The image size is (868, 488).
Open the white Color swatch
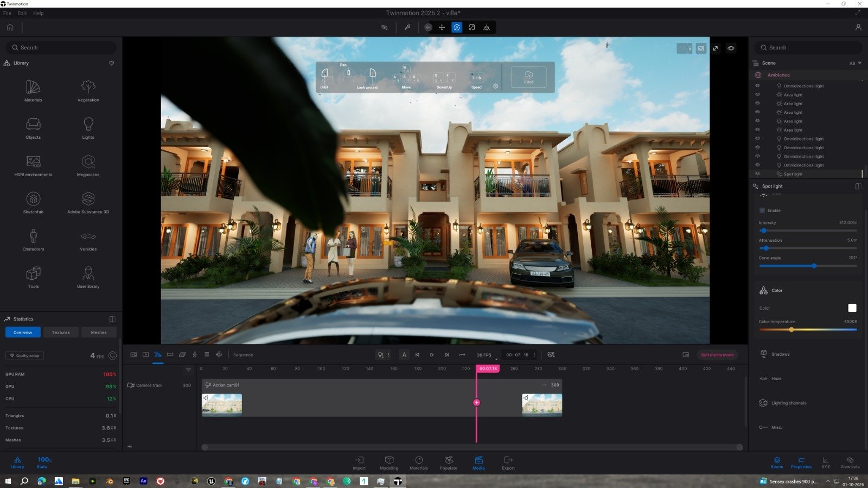[x=852, y=308]
